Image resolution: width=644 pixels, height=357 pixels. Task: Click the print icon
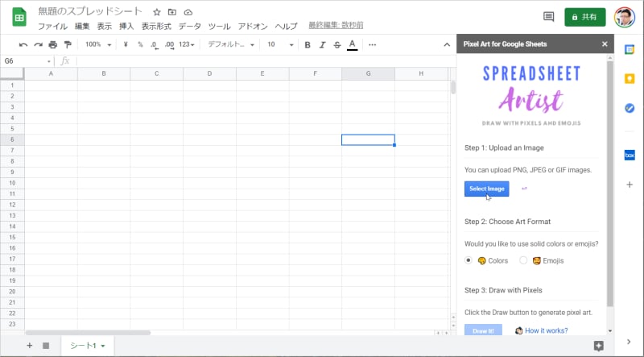tap(53, 44)
